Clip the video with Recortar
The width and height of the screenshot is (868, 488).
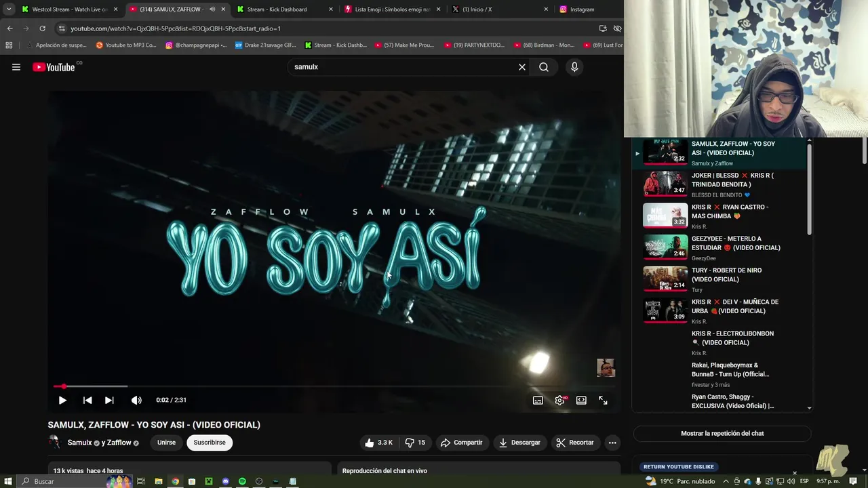tap(575, 443)
